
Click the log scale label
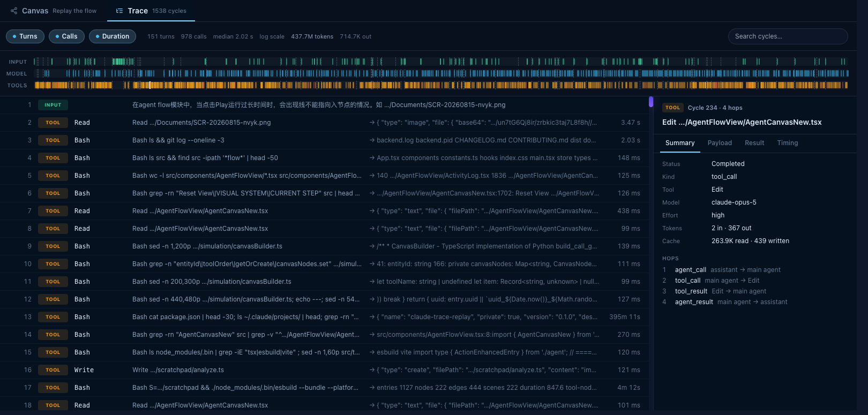(272, 36)
